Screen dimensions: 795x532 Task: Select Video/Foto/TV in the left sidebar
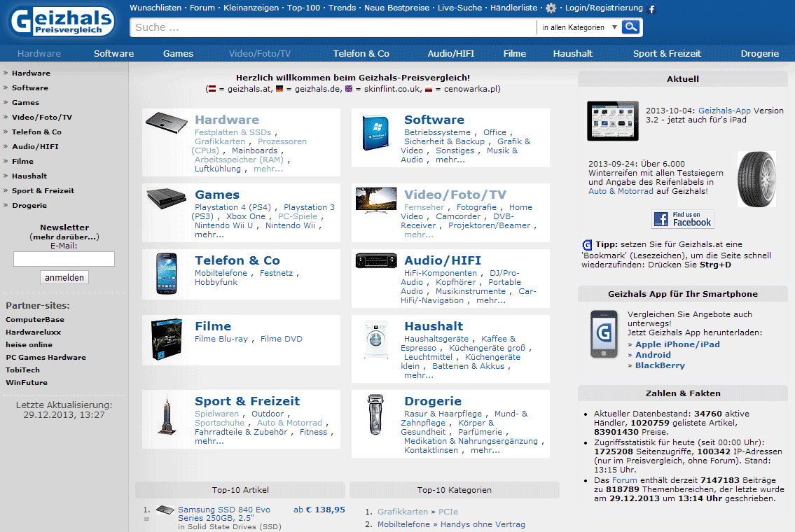[x=42, y=117]
